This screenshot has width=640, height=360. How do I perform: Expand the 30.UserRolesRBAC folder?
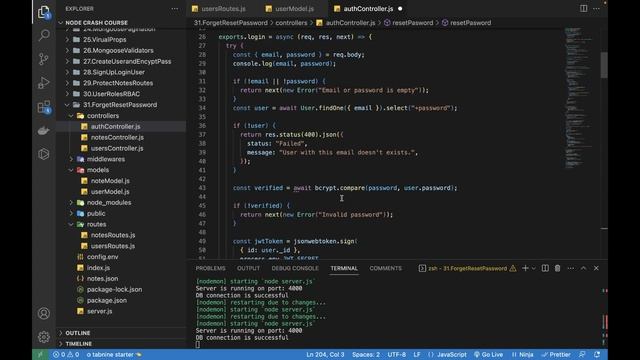121,94
